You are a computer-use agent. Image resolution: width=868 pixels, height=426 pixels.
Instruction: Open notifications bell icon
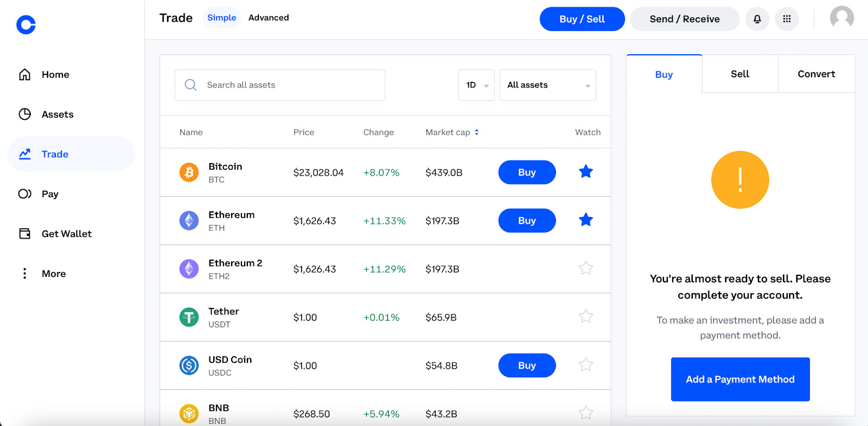point(757,19)
